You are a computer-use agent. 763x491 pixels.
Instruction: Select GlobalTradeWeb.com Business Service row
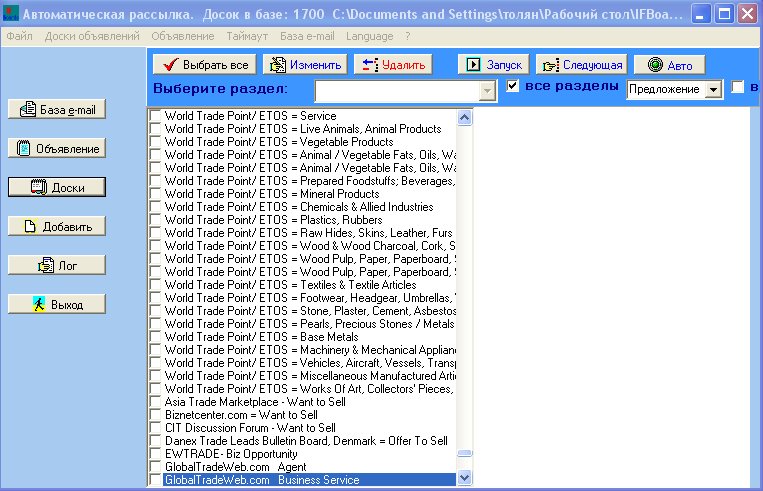309,480
